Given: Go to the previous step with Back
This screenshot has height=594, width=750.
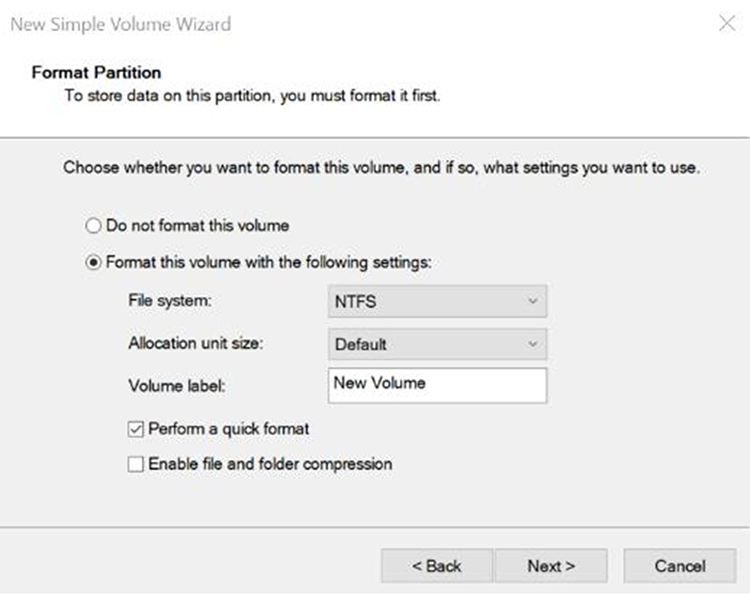Looking at the screenshot, I should pos(436,566).
